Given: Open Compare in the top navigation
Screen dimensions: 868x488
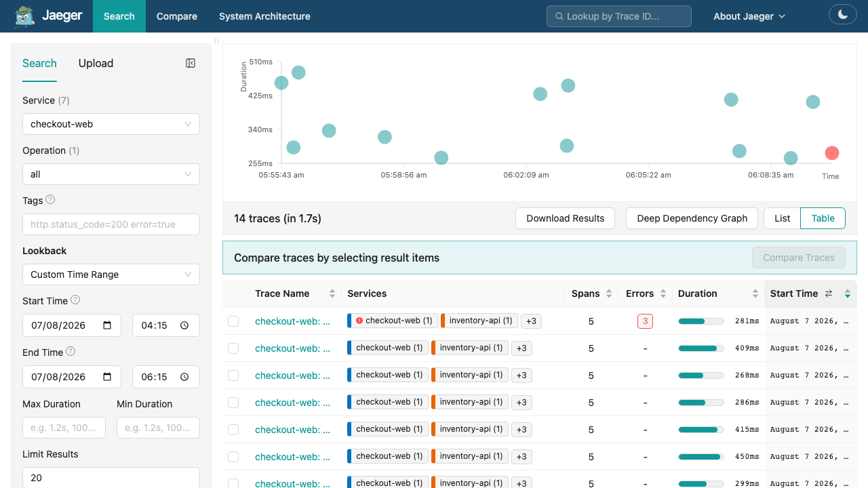Looking at the screenshot, I should 177,16.
